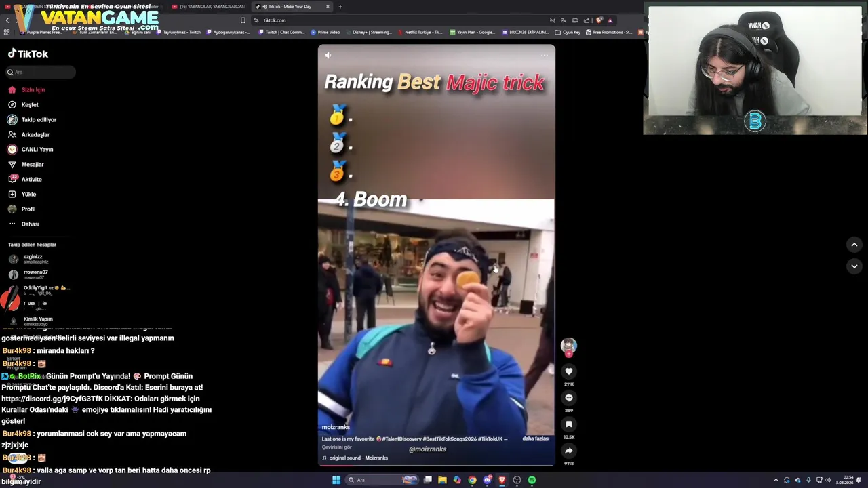The height and width of the screenshot is (488, 868).
Task: Open Task View from the taskbar
Action: point(428,480)
